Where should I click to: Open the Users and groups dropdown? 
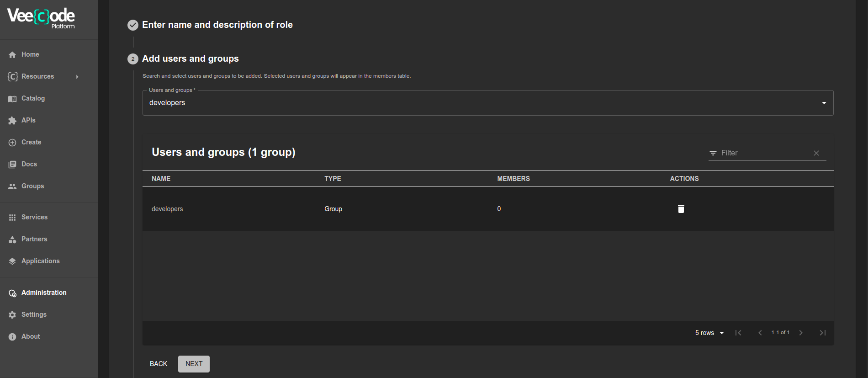824,103
